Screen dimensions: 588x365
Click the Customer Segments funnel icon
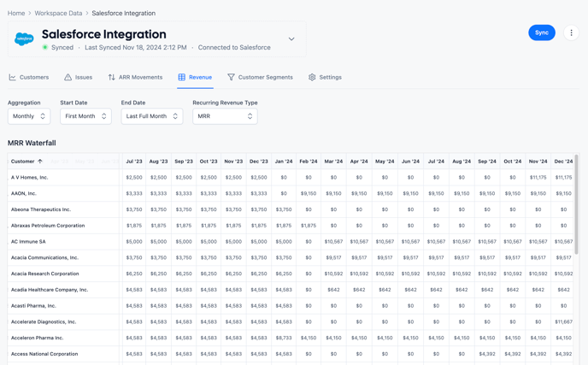(x=231, y=78)
